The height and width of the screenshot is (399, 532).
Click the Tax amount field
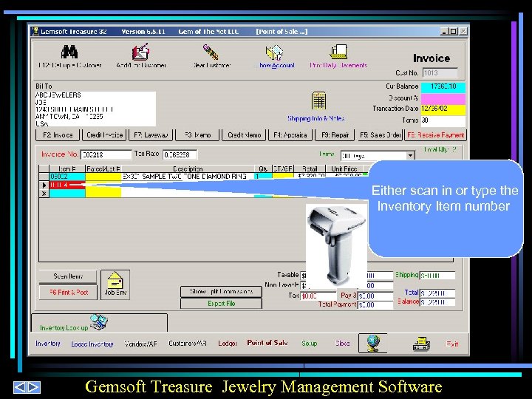[318, 296]
